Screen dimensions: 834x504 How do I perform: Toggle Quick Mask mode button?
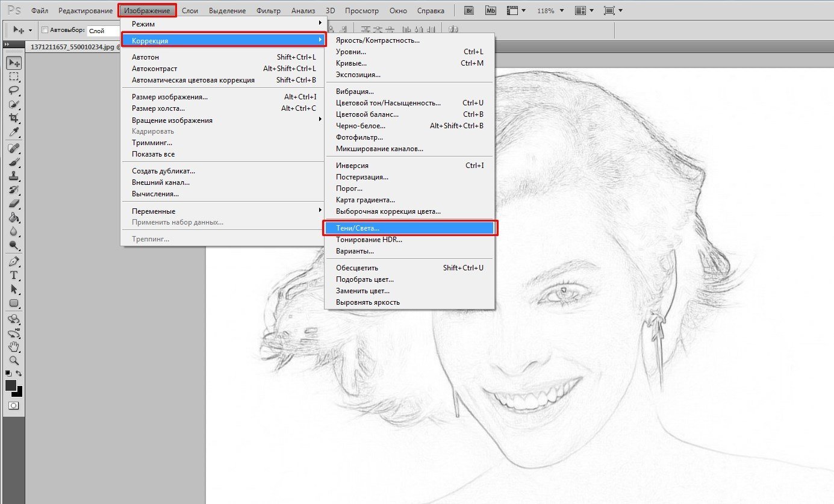pos(13,406)
